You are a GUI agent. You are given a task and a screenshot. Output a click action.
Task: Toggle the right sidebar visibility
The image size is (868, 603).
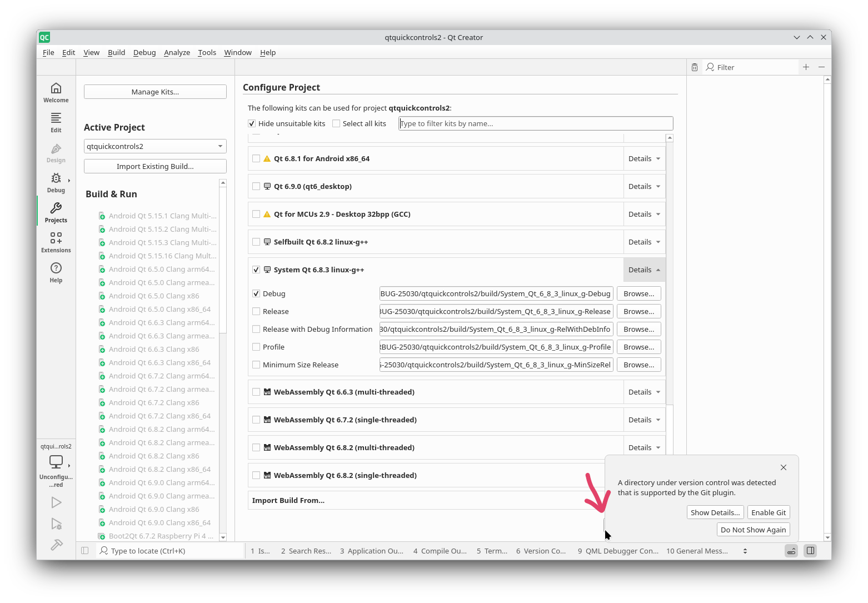click(811, 551)
